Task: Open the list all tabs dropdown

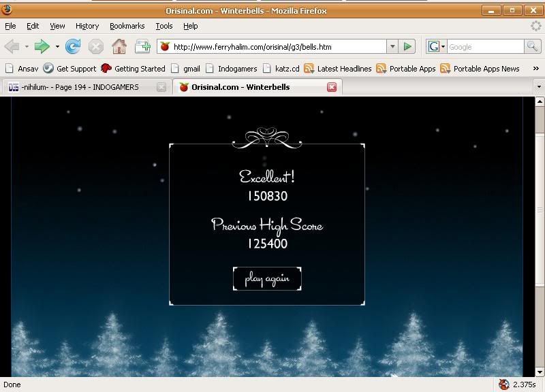Action: [539, 87]
